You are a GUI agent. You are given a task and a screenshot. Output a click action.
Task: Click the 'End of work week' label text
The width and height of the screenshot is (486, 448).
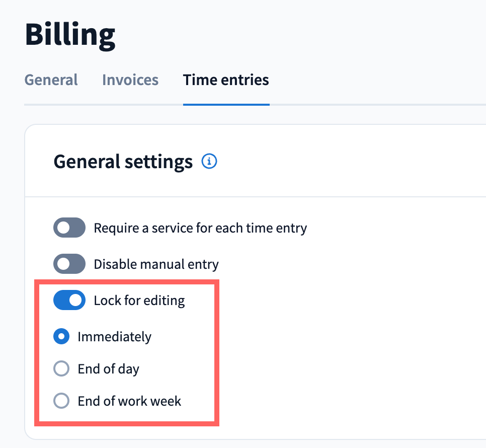[129, 401]
